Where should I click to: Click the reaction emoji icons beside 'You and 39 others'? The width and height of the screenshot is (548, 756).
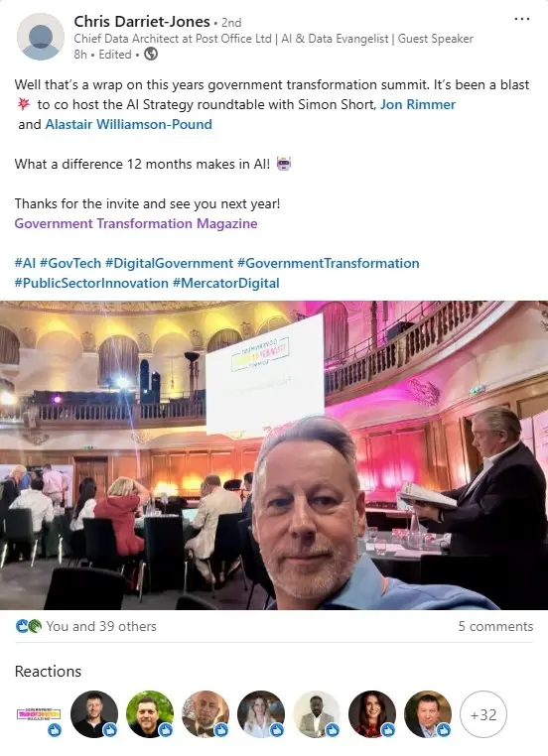coord(29,626)
